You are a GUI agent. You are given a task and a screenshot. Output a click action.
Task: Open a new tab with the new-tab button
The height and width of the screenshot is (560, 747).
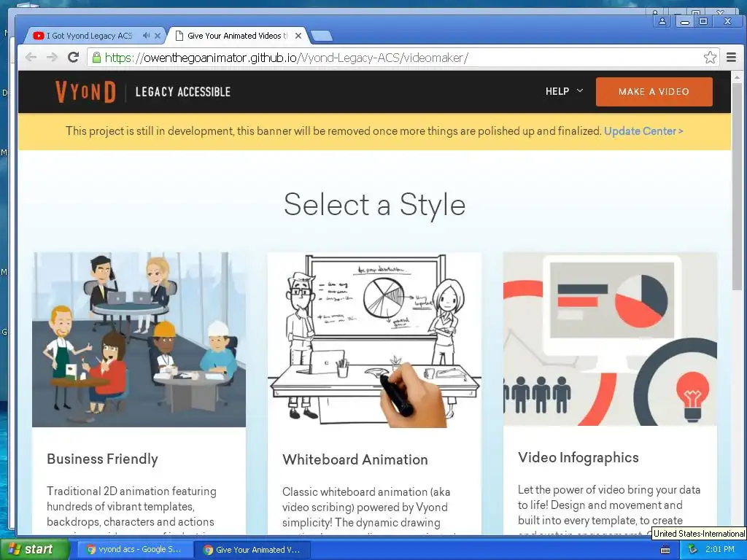tap(322, 36)
